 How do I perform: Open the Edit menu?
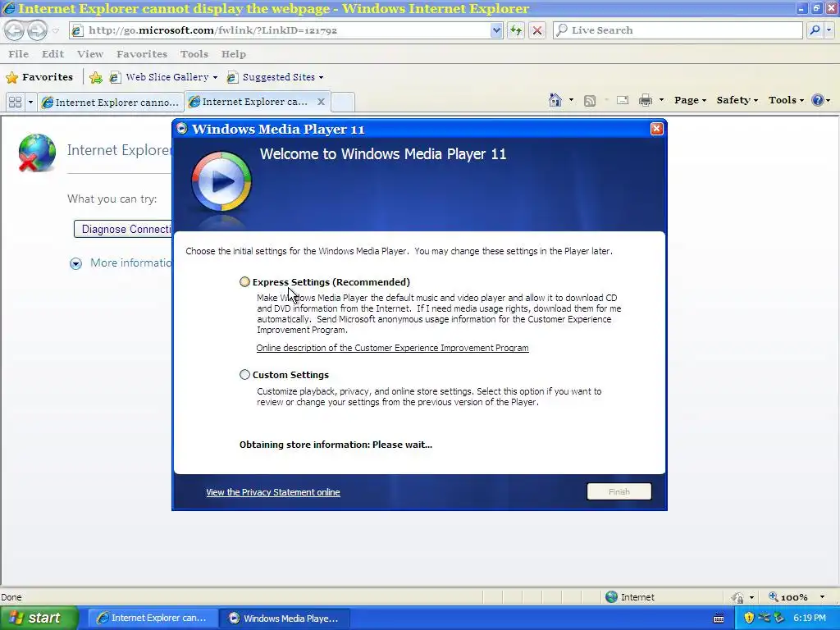(x=52, y=54)
